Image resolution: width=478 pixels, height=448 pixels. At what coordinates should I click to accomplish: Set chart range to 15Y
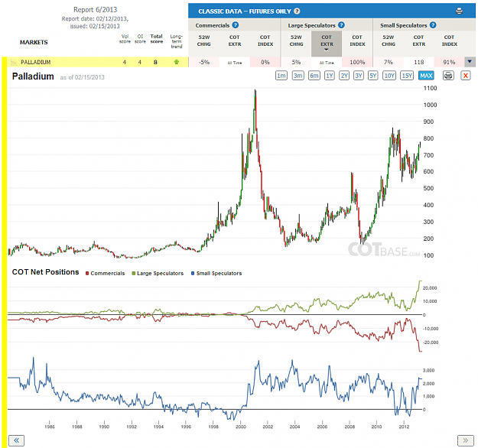point(407,75)
